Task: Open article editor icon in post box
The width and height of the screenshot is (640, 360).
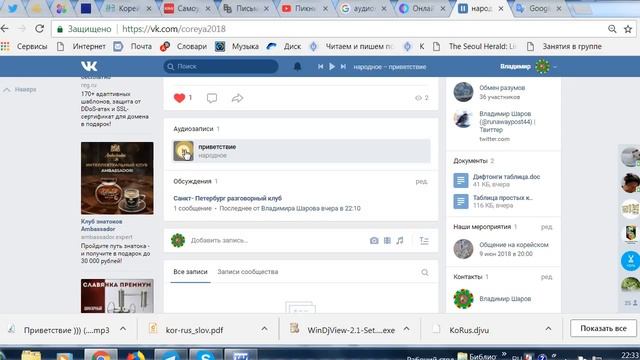Action: (x=424, y=241)
